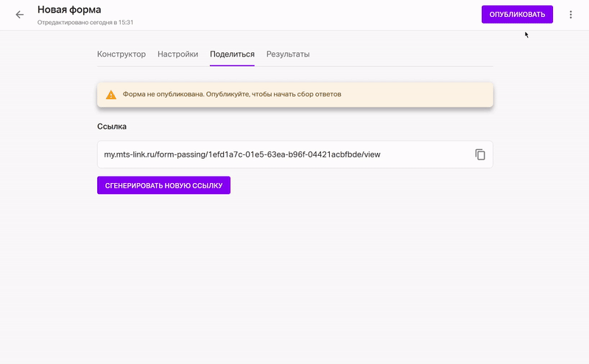Click the ОПУБЛИКОВАТЬ button

pyautogui.click(x=517, y=14)
